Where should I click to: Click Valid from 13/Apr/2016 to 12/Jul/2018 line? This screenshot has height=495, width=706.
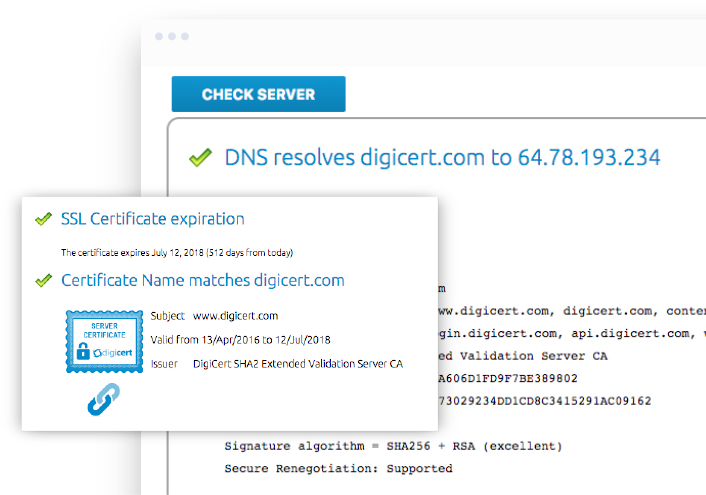pyautogui.click(x=240, y=340)
